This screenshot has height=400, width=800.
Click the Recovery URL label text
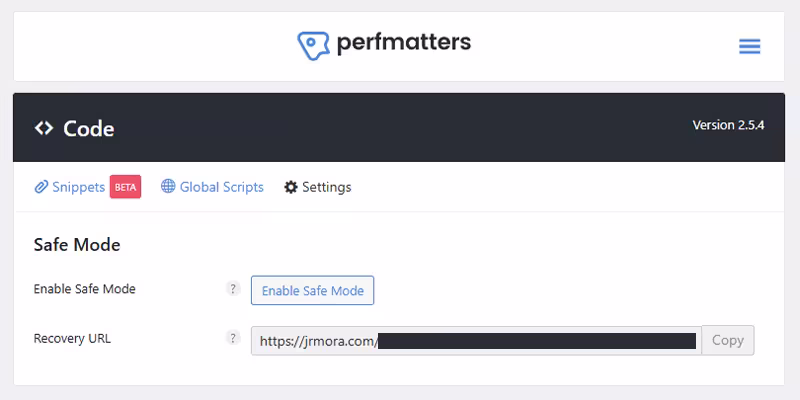(72, 338)
